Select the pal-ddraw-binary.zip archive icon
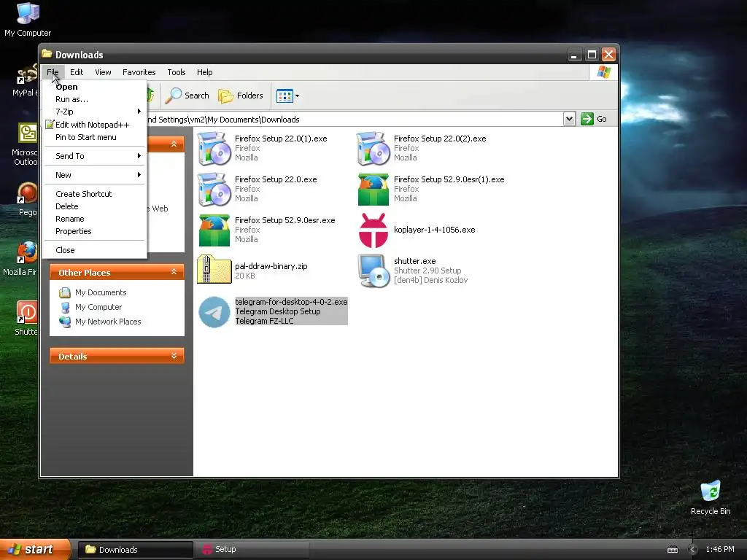The height and width of the screenshot is (560, 747). pyautogui.click(x=214, y=270)
